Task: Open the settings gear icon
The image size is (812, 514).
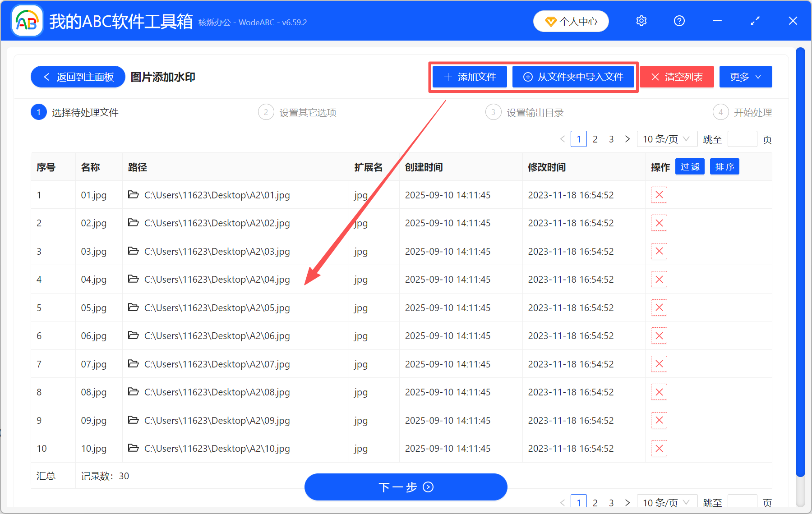Action: (641, 21)
